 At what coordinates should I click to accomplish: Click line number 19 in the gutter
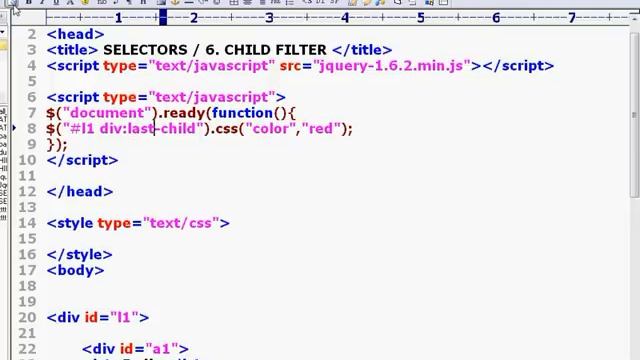[x=27, y=302]
